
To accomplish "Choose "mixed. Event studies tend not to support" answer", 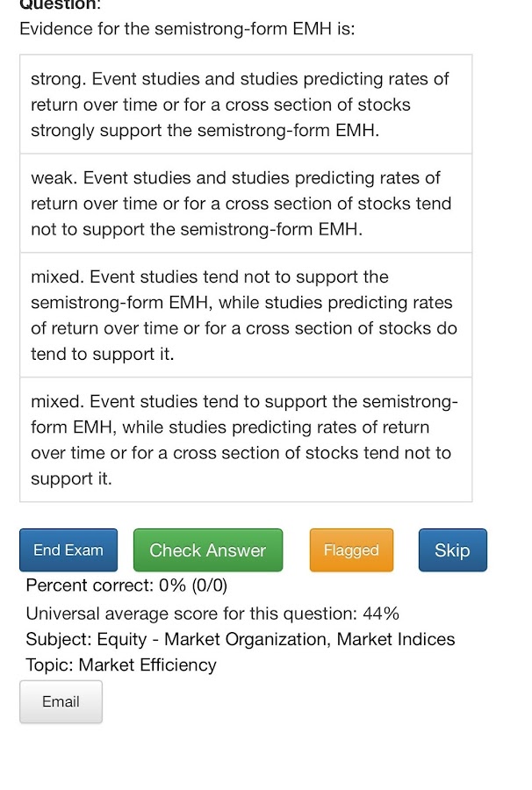I will (245, 315).
